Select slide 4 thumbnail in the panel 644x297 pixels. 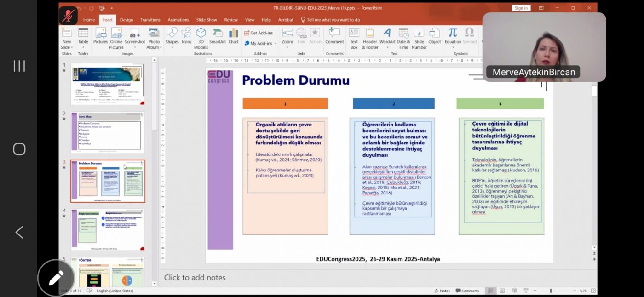pos(108,229)
